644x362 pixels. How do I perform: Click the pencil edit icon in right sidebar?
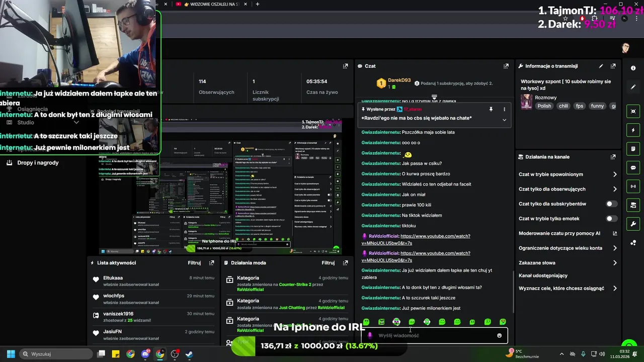pyautogui.click(x=633, y=87)
